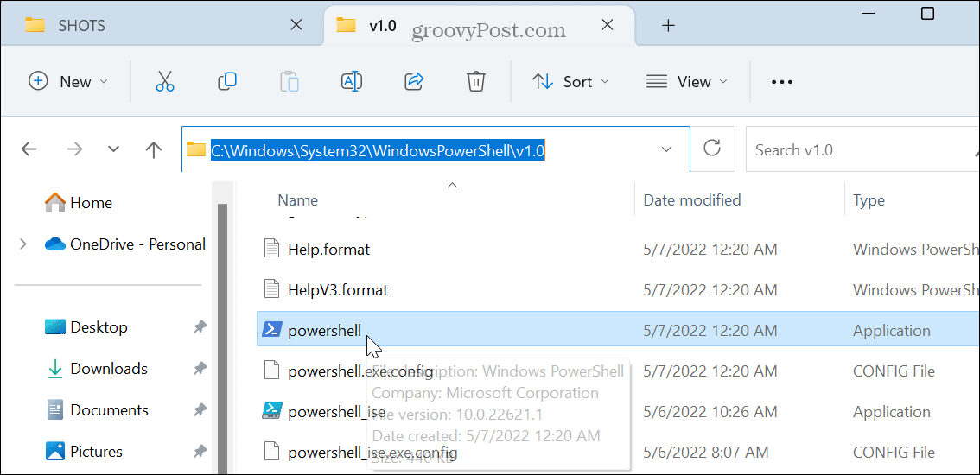980x475 pixels.
Task: Open the Sort options dropdown
Action: pos(570,81)
